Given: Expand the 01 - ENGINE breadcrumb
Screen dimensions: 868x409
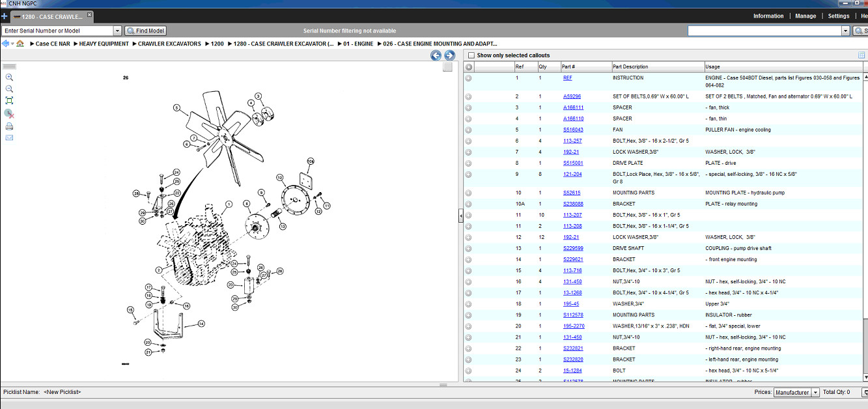Looking at the screenshot, I should (340, 44).
